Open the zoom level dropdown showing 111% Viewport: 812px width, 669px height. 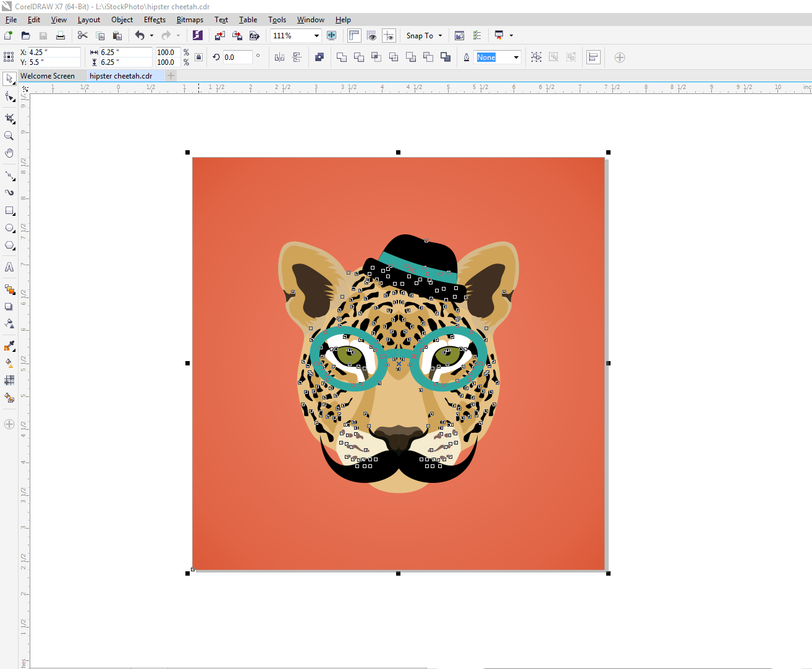pos(315,35)
